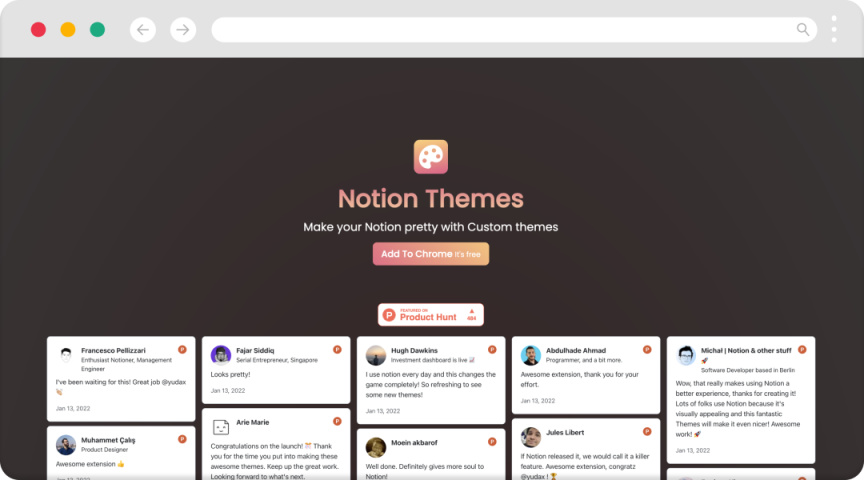Open Fajar Siddiq's profile avatar
Image resolution: width=864 pixels, height=480 pixels.
pos(221,355)
